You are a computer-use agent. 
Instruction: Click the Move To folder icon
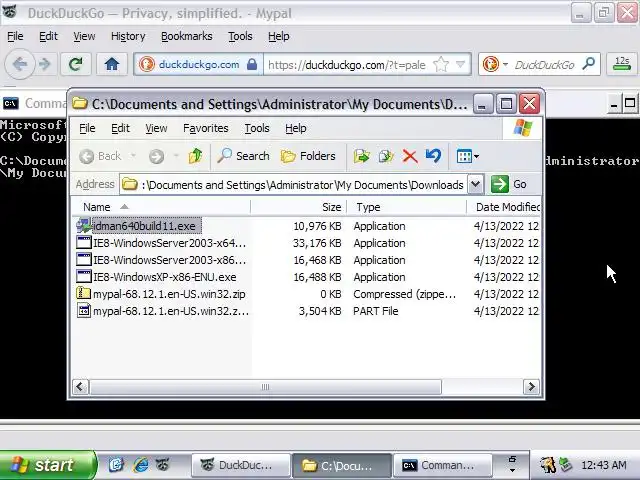click(362, 156)
